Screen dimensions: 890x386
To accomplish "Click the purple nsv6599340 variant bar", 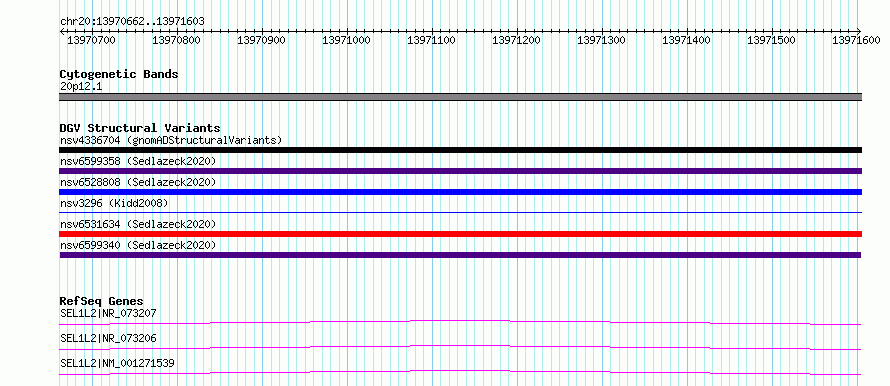I will pos(460,255).
